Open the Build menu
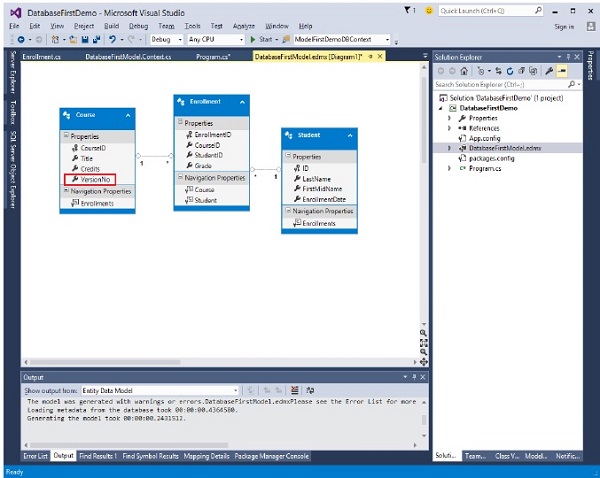Viewport: 600px width, 478px height. [111, 26]
